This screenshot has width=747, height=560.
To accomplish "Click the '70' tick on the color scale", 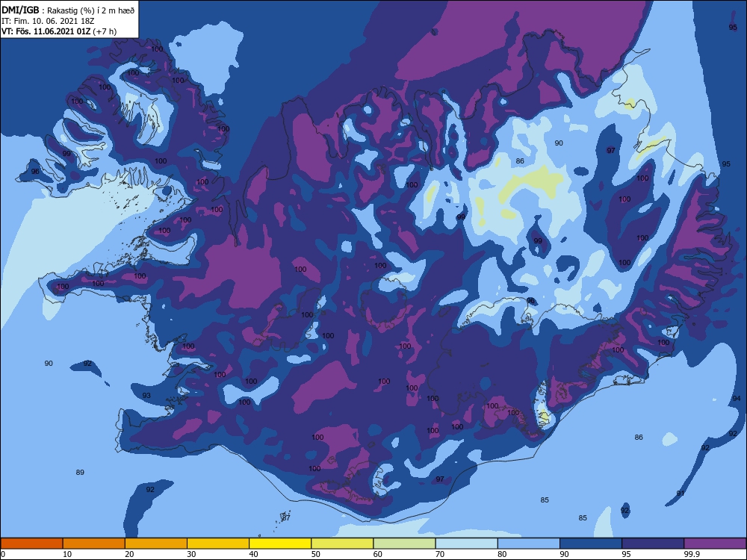I will pos(440,554).
